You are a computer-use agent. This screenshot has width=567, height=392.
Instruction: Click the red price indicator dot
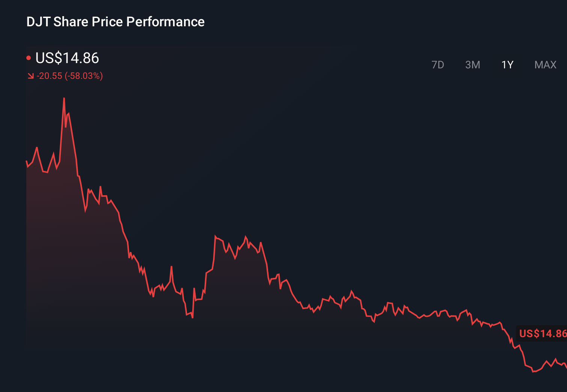(x=29, y=57)
